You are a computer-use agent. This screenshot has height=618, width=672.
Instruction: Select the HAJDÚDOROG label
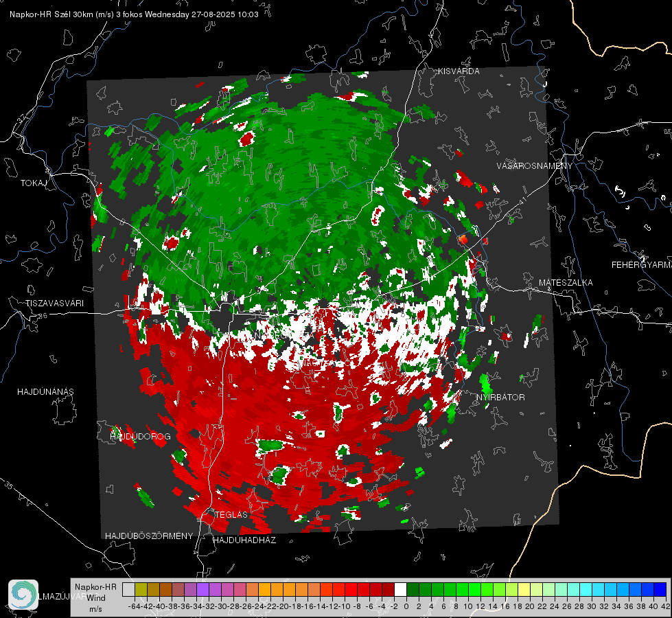click(x=140, y=436)
